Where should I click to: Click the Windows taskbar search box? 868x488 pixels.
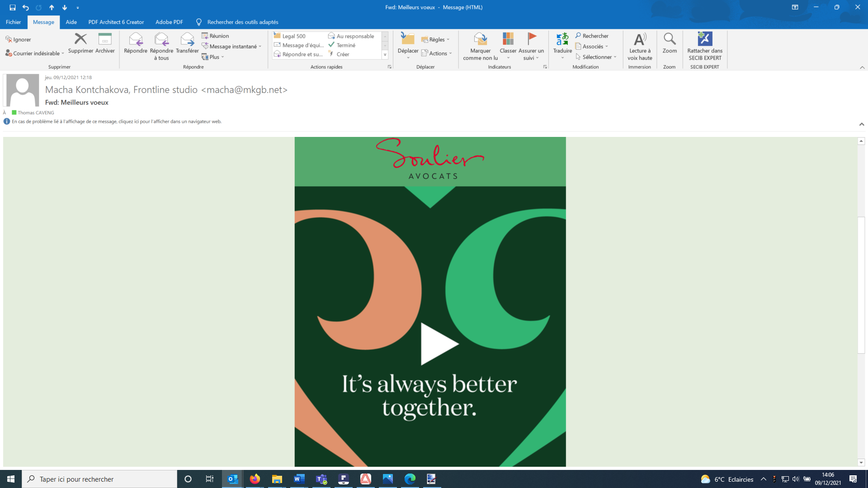[x=99, y=479]
